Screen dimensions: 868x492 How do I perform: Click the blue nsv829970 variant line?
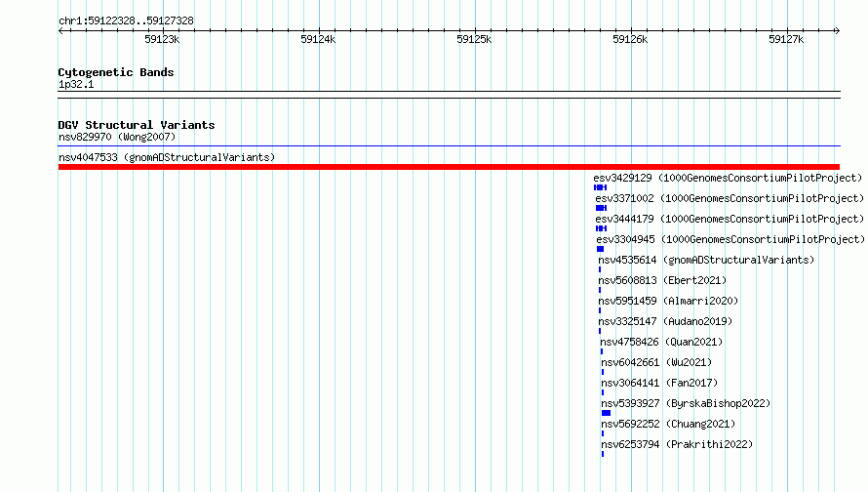pos(449,145)
